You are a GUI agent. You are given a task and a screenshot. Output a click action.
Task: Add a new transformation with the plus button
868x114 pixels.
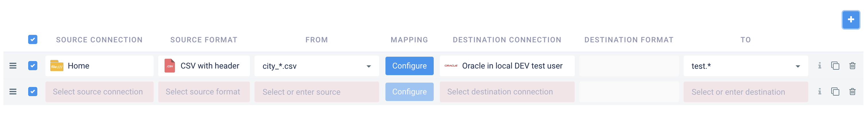851,20
